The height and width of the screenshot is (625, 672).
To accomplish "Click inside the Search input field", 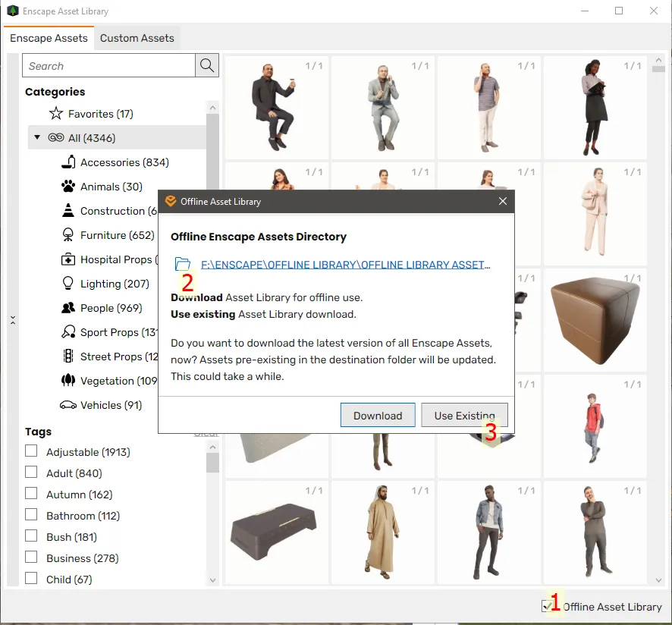I will (108, 66).
